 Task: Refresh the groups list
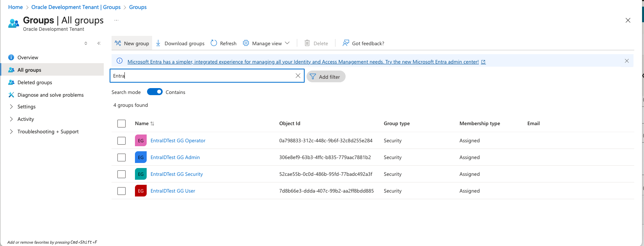(224, 43)
